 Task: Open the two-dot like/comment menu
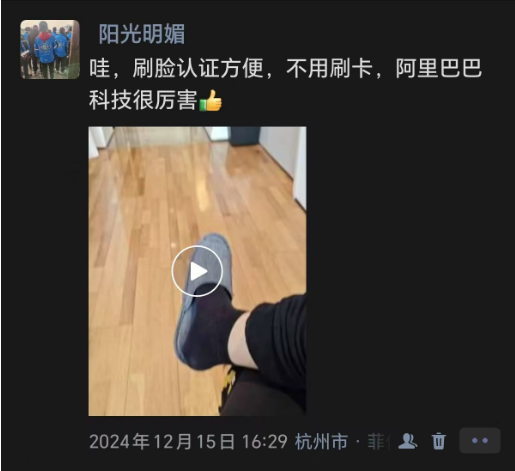coord(480,441)
